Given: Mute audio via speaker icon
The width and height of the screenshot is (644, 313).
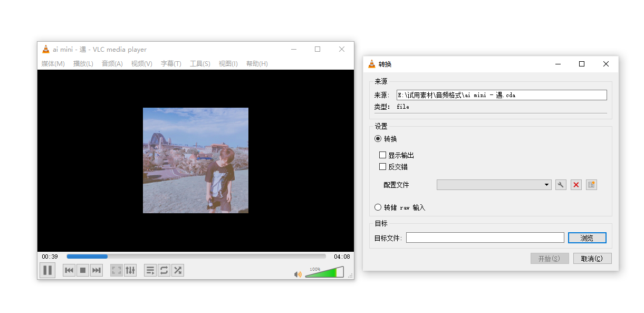Looking at the screenshot, I should (298, 274).
